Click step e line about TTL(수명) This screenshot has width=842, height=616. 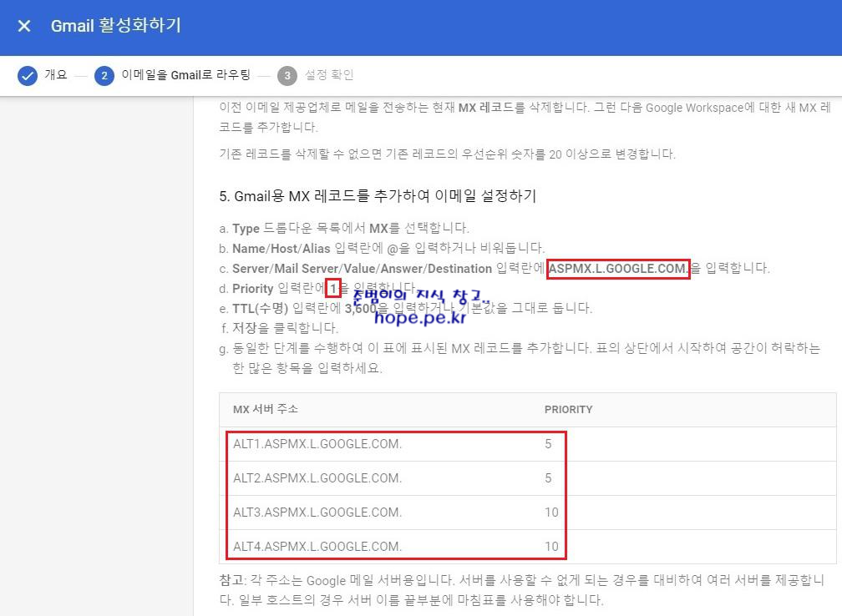pos(405,309)
